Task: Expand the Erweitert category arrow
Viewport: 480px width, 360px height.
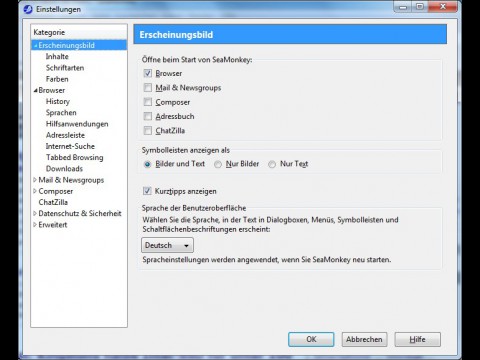Action: point(35,225)
